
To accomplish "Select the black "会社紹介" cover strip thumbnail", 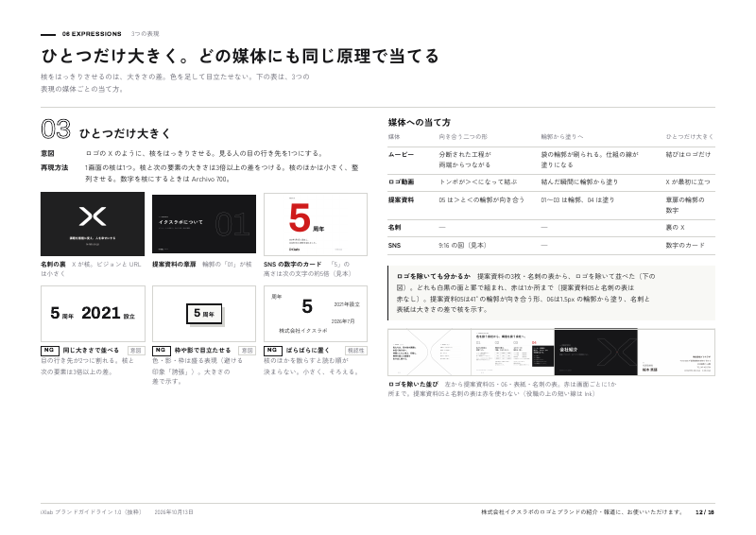I will click(x=596, y=353).
